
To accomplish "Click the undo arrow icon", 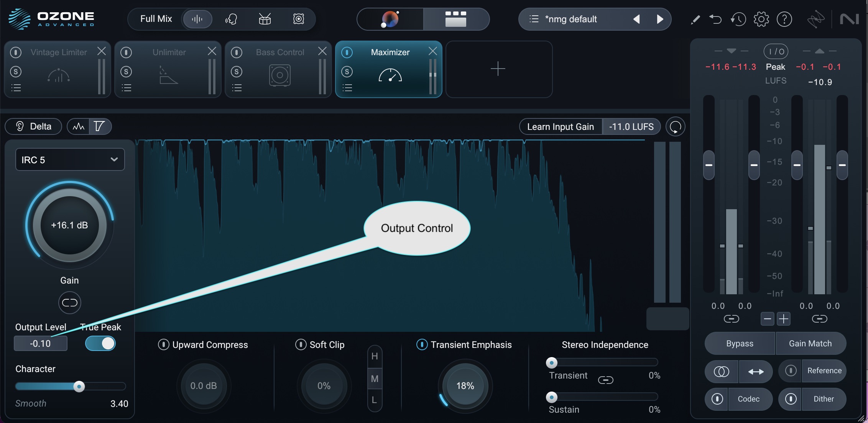I will point(715,19).
